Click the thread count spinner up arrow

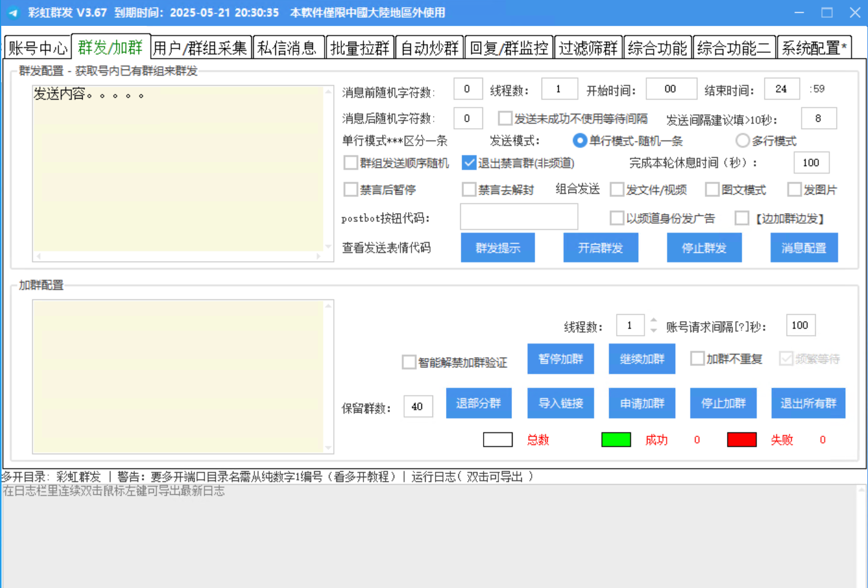pyautogui.click(x=654, y=321)
